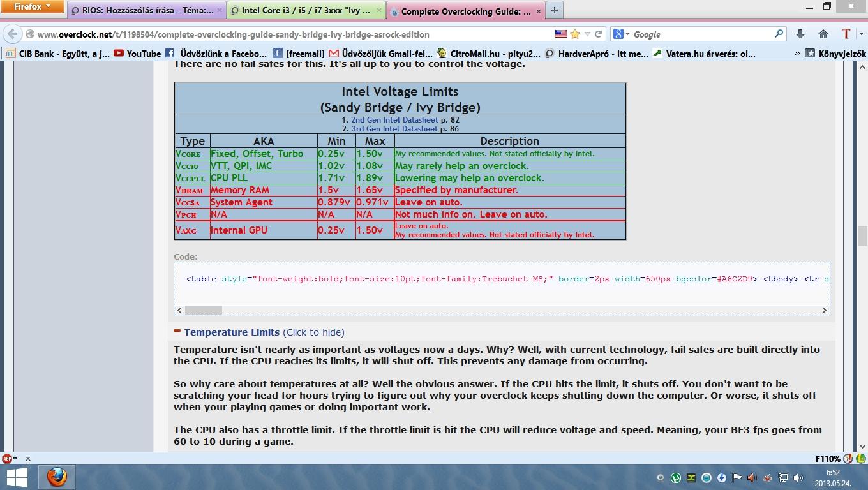This screenshot has height=490, width=868.
Task: Open the address bar history dropdown arrow
Action: pos(586,34)
